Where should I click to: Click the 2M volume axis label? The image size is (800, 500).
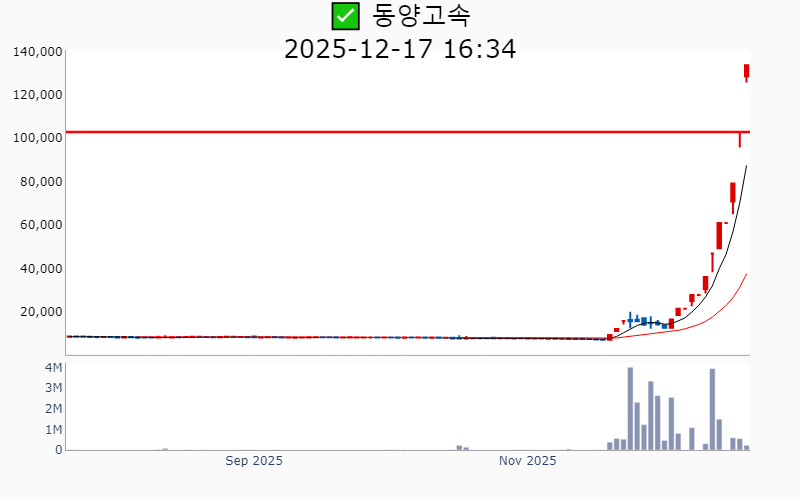pyautogui.click(x=53, y=409)
